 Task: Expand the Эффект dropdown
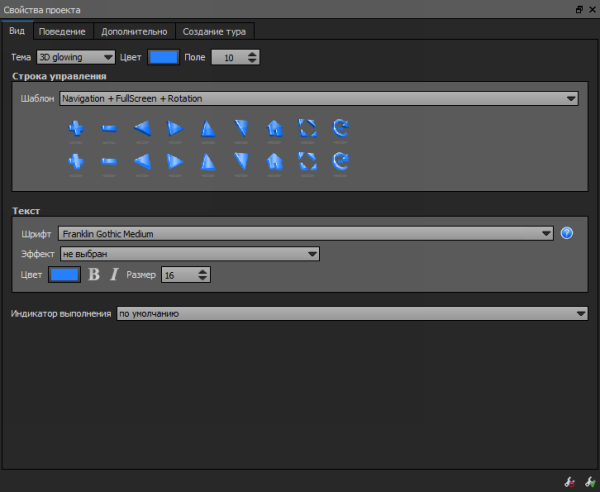(x=189, y=254)
